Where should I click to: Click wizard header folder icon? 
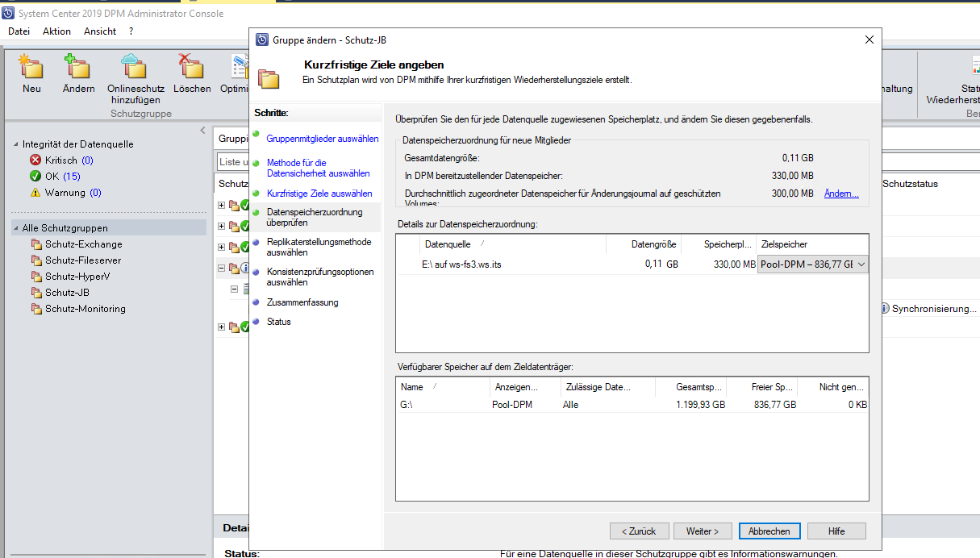pyautogui.click(x=269, y=77)
